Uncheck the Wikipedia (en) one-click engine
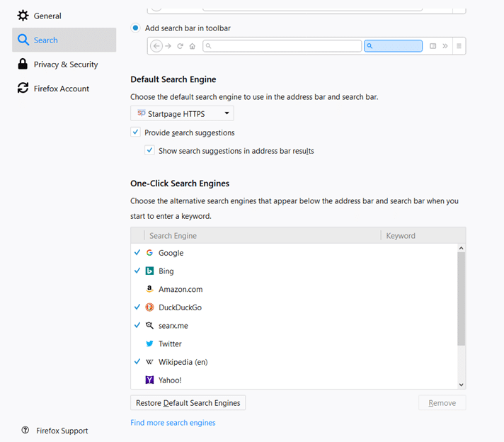 coord(137,361)
